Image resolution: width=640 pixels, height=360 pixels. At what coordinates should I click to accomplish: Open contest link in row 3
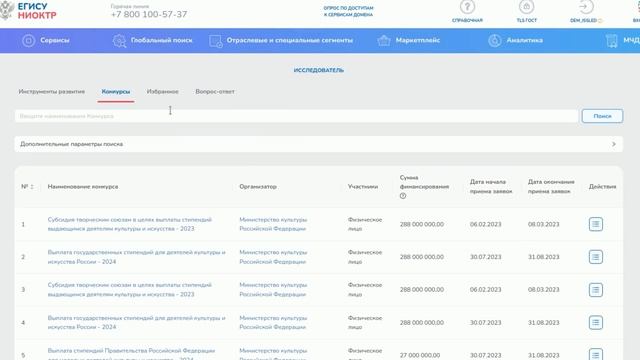pos(130,290)
